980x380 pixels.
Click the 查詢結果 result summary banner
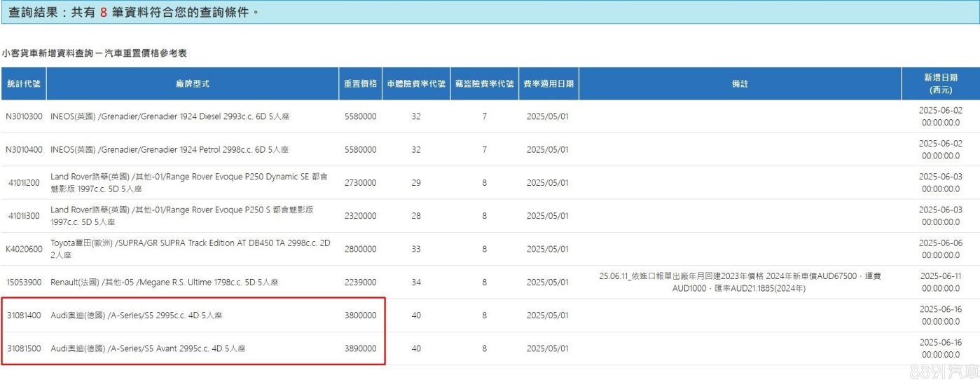pyautogui.click(x=490, y=12)
